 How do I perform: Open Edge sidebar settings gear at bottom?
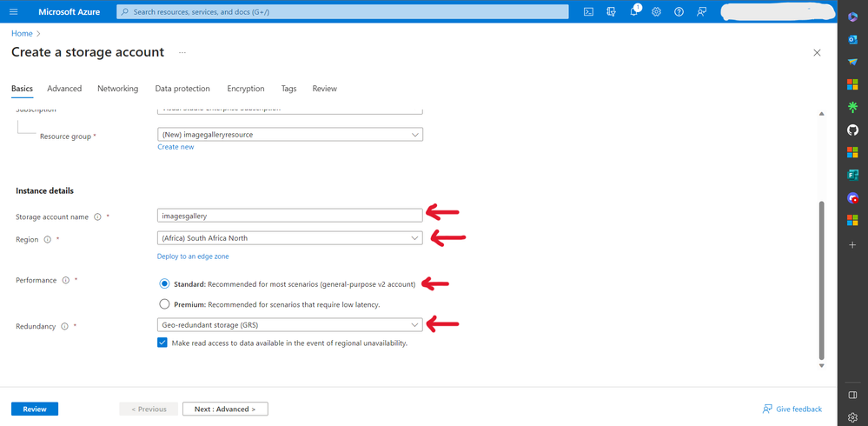point(852,417)
